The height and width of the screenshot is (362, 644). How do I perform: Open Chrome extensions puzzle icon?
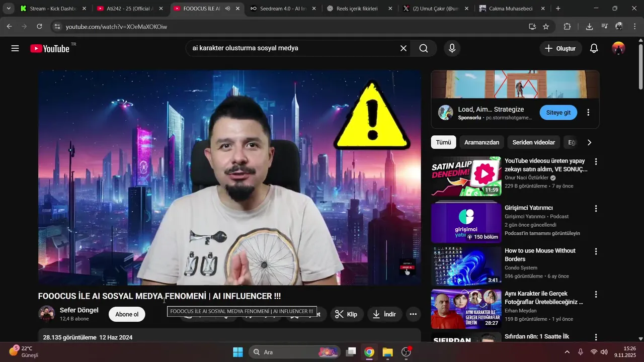[x=567, y=27]
